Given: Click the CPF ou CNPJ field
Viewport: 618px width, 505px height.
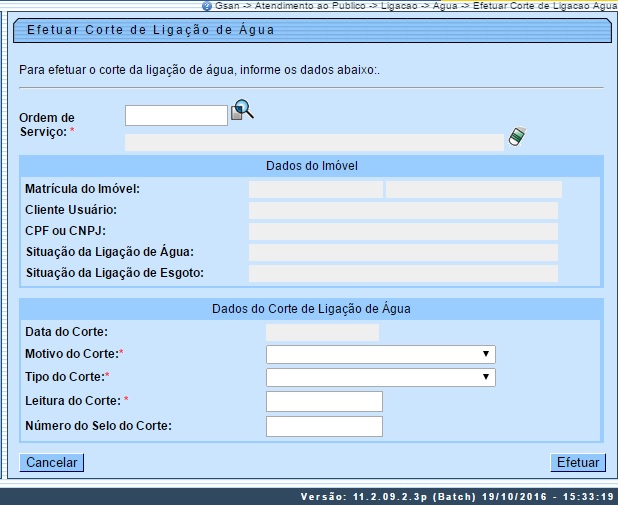Looking at the screenshot, I should coord(403,231).
